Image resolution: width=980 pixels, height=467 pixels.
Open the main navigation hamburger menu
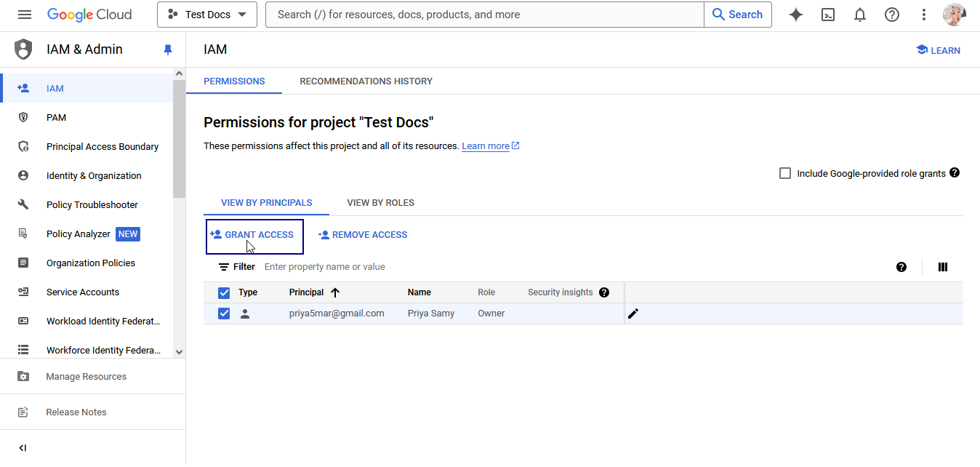click(24, 15)
